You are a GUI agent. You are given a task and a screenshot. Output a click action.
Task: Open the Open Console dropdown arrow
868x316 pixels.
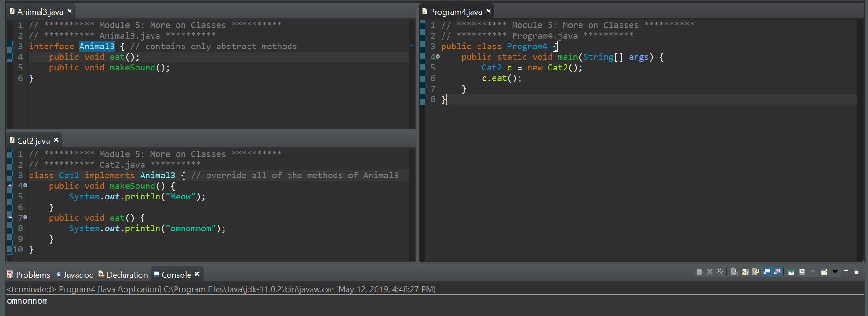(x=835, y=272)
